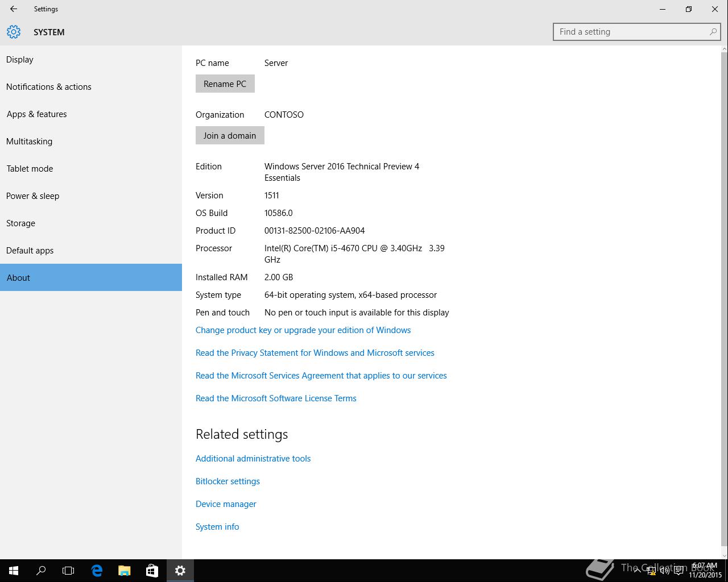Open Default apps settings
The image size is (728, 582).
(x=91, y=251)
